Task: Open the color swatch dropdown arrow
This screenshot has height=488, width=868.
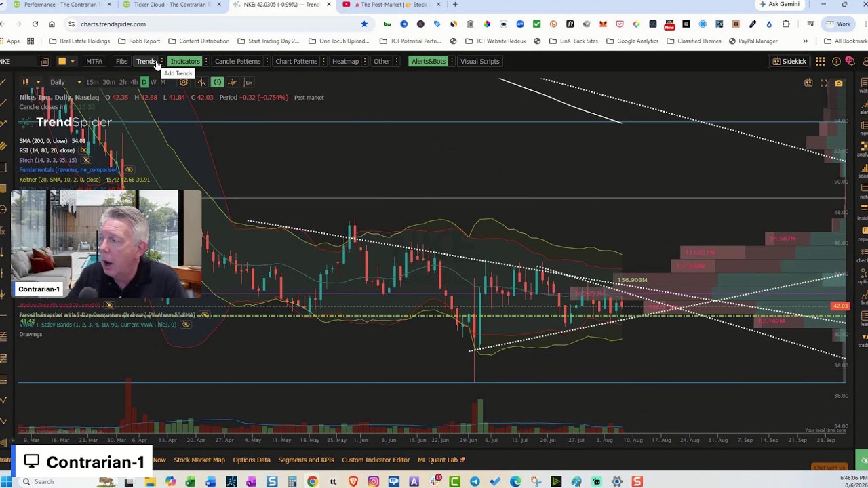Action: point(72,61)
